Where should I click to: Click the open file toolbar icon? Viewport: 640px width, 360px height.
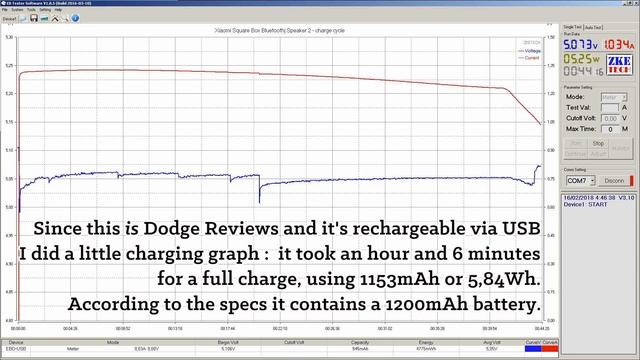[23, 18]
